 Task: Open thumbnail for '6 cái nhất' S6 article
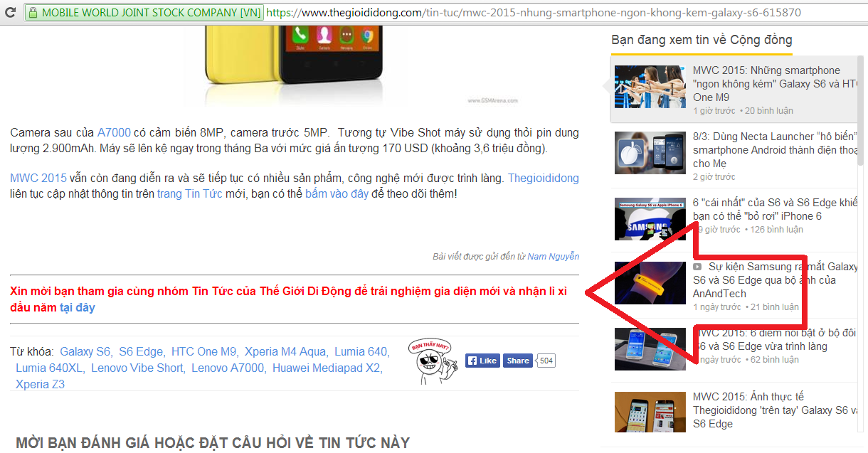pos(650,219)
